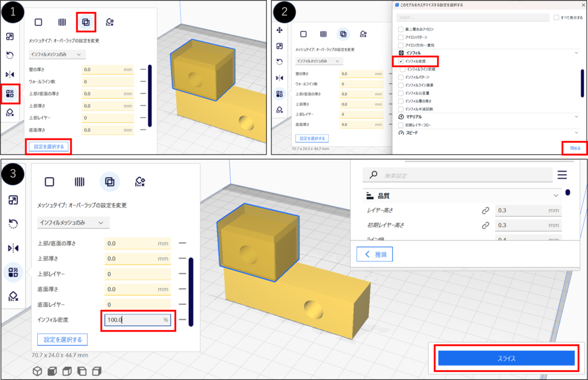Select Scale tool in screenshot 2 sidebar

click(x=280, y=46)
